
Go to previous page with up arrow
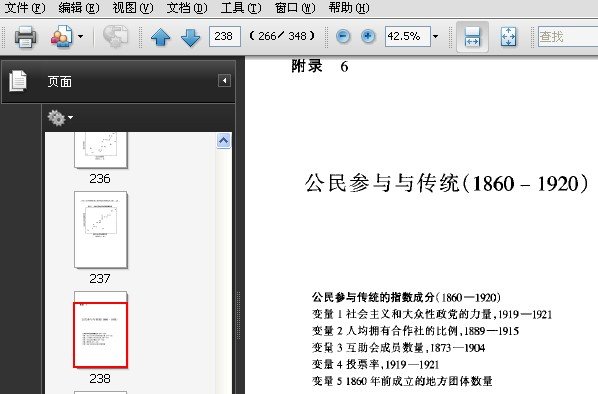pyautogui.click(x=161, y=37)
